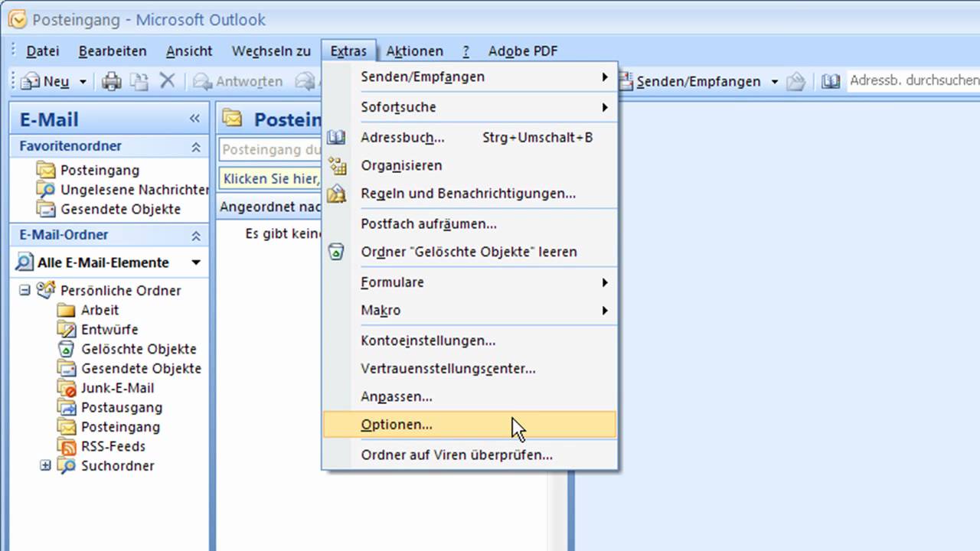Click the Posteingang search input box
The height and width of the screenshot is (551, 980).
pos(271,151)
